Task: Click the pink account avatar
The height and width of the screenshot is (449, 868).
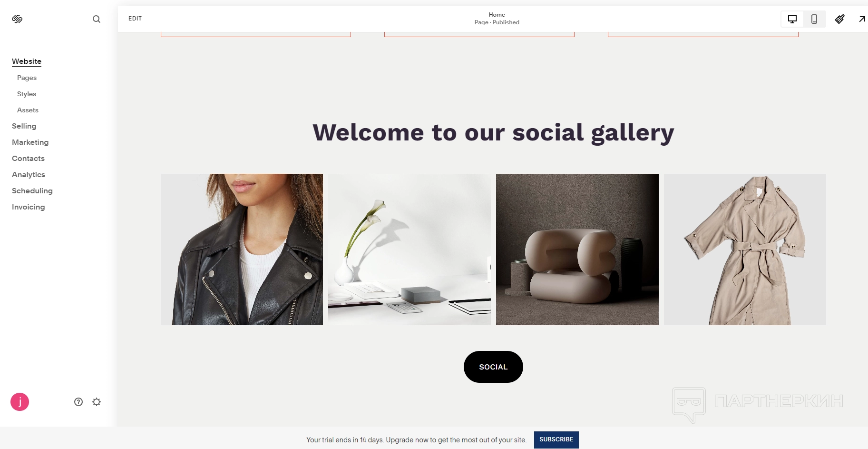Action: [20, 402]
